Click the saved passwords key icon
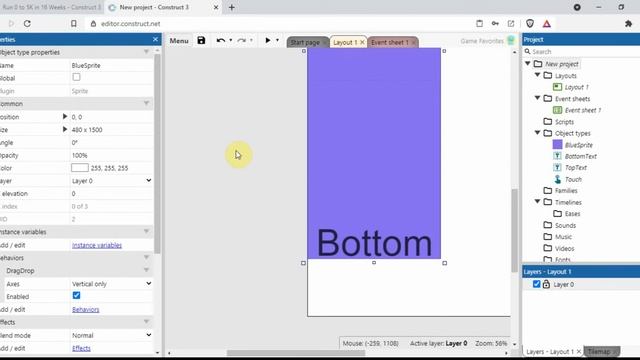 495,24
